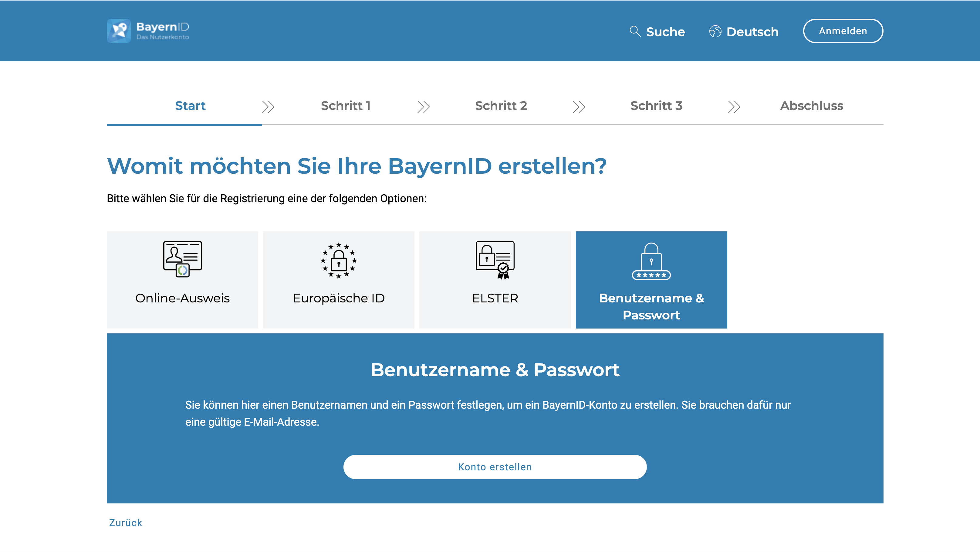This screenshot has width=980, height=552.
Task: Click the Anmelden button
Action: coord(843,31)
